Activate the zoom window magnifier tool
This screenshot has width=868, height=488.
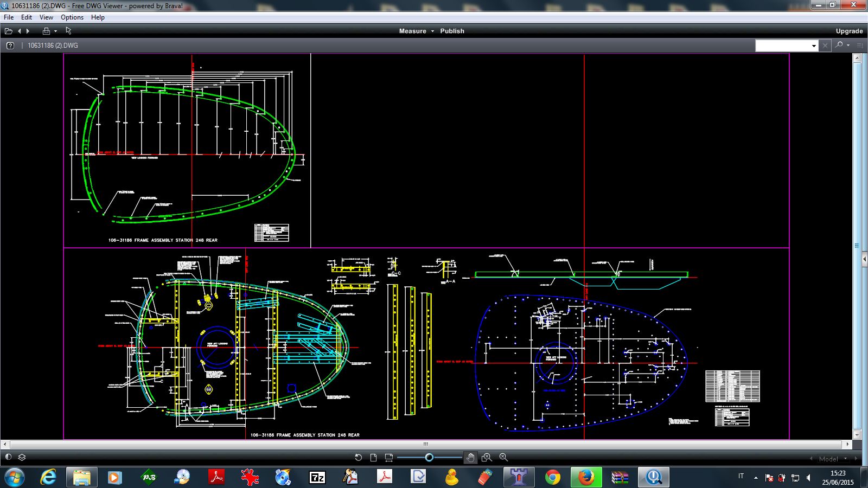coord(487,457)
